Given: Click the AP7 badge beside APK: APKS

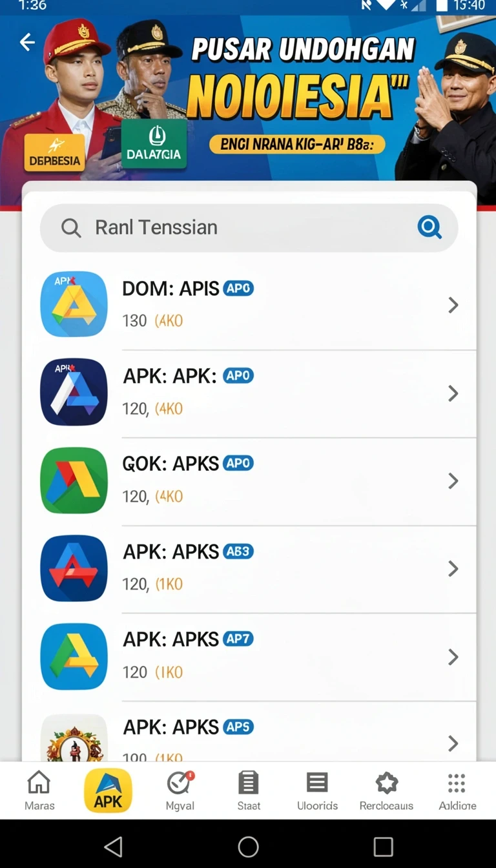Looking at the screenshot, I should pos(238,639).
